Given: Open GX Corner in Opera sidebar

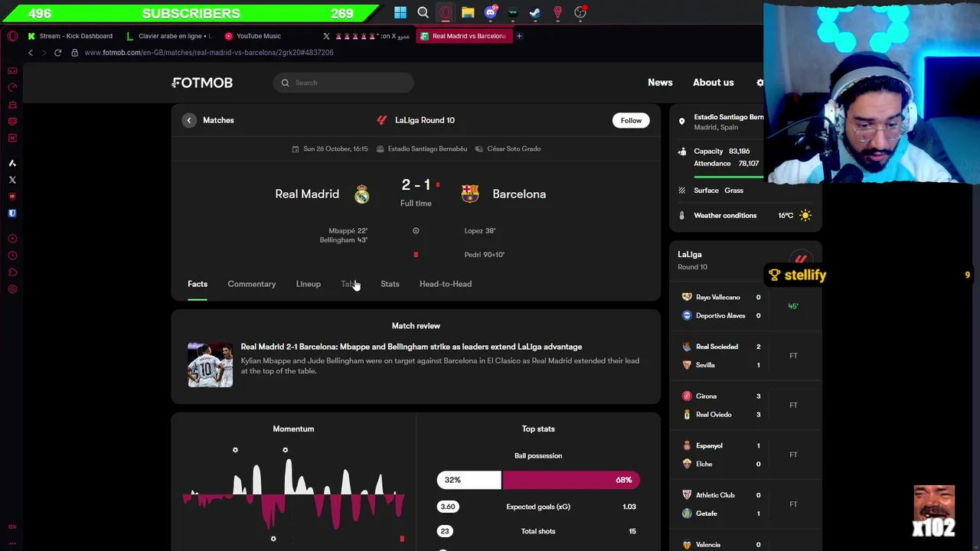Looking at the screenshot, I should (12, 70).
